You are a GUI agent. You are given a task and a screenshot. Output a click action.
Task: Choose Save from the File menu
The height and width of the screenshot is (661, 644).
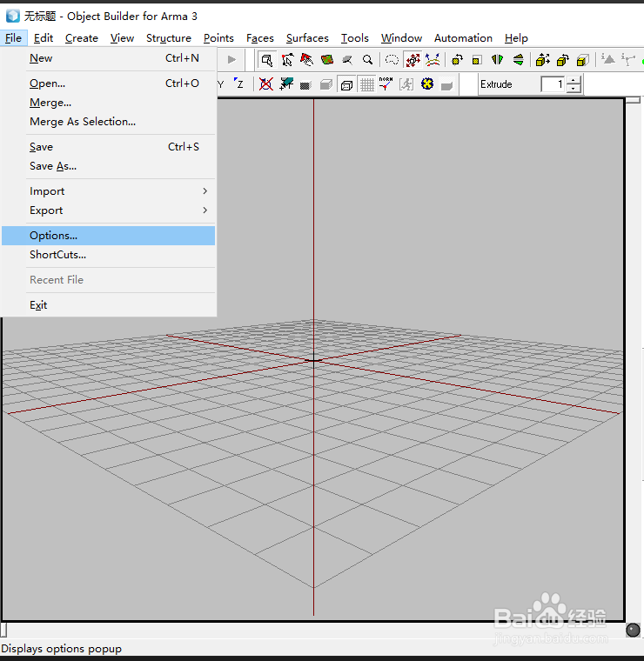(109, 147)
